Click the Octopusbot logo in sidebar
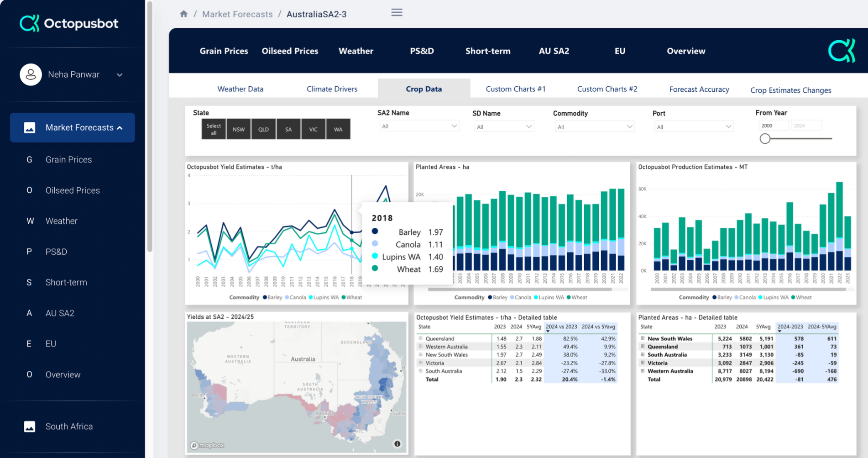 (69, 23)
